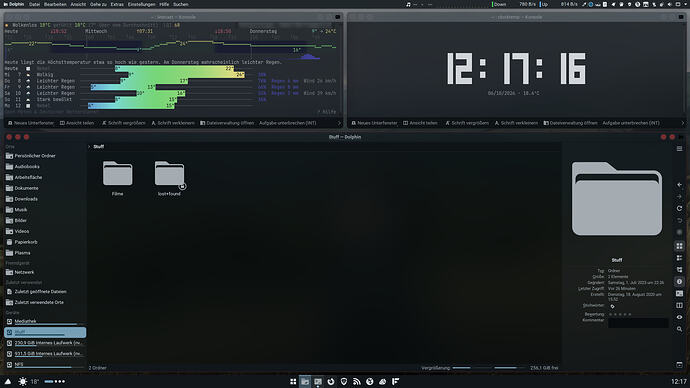
Task: Switch Dolphin to details tree view
Action: click(679, 270)
